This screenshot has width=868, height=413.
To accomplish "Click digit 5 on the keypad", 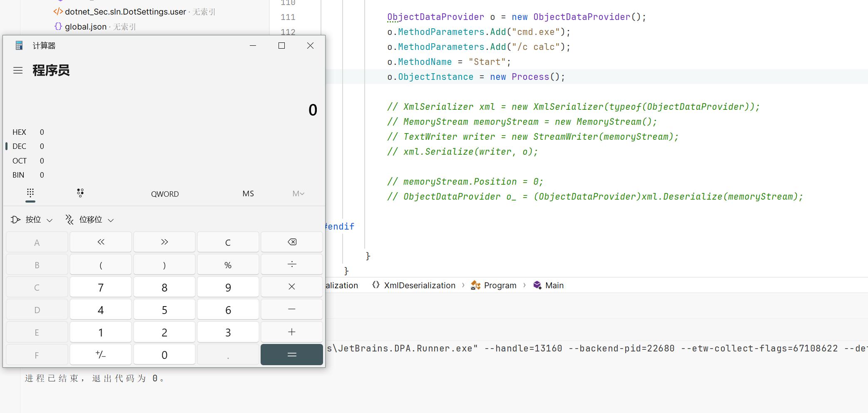I will click(x=164, y=309).
